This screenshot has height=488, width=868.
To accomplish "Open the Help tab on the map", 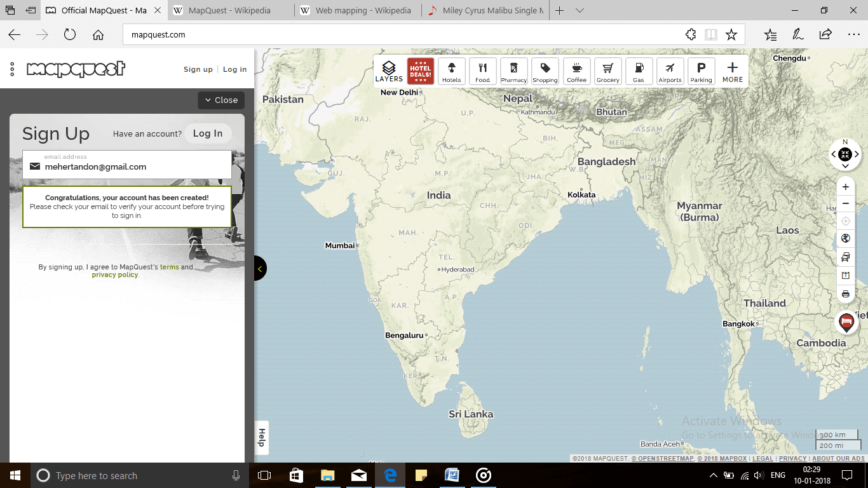I will 262,438.
